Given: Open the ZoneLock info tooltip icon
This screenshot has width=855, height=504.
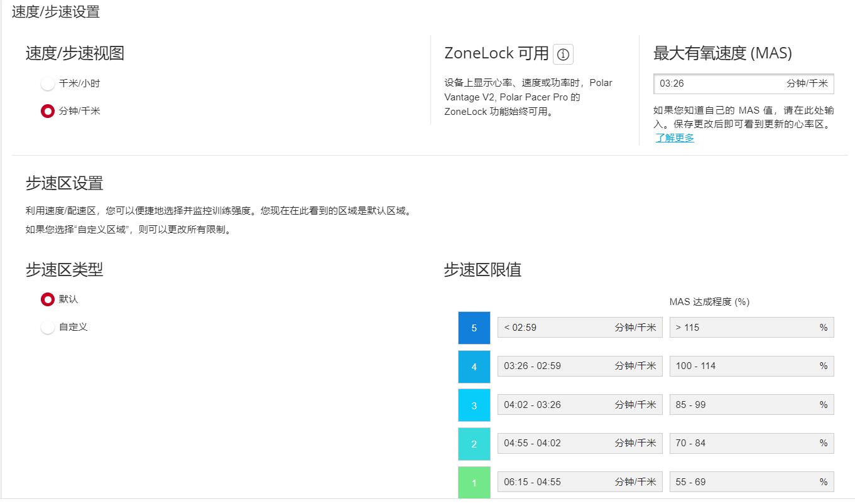Looking at the screenshot, I should pos(564,54).
